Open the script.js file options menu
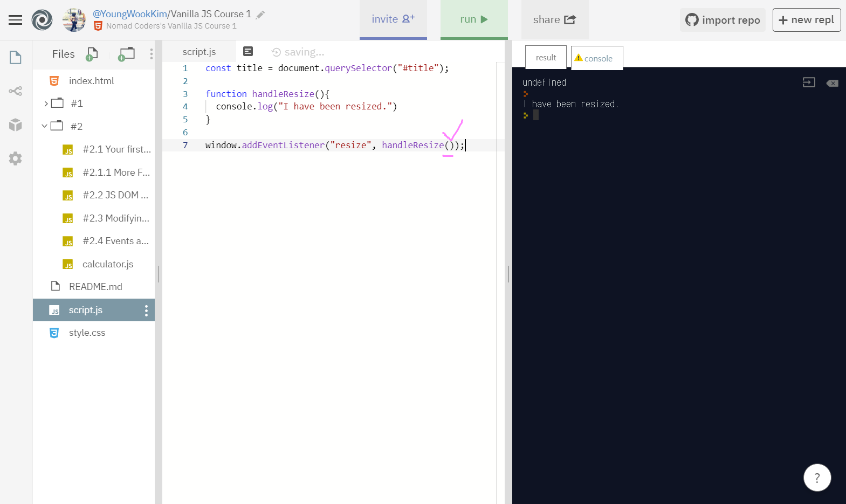The width and height of the screenshot is (846, 504). pyautogui.click(x=146, y=310)
